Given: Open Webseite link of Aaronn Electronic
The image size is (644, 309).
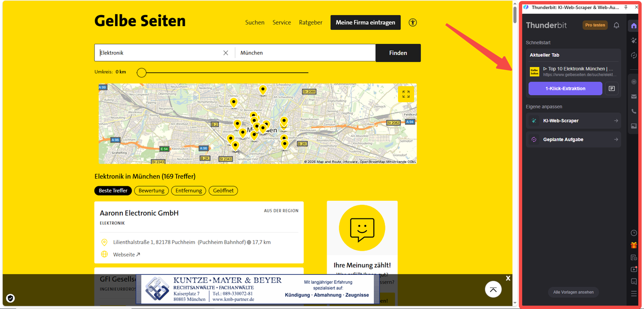Looking at the screenshot, I should tap(126, 255).
